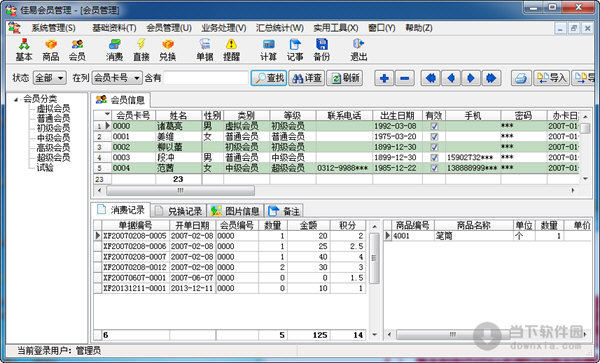
Task: Select 中级会员 in the category tree
Action: 53,138
